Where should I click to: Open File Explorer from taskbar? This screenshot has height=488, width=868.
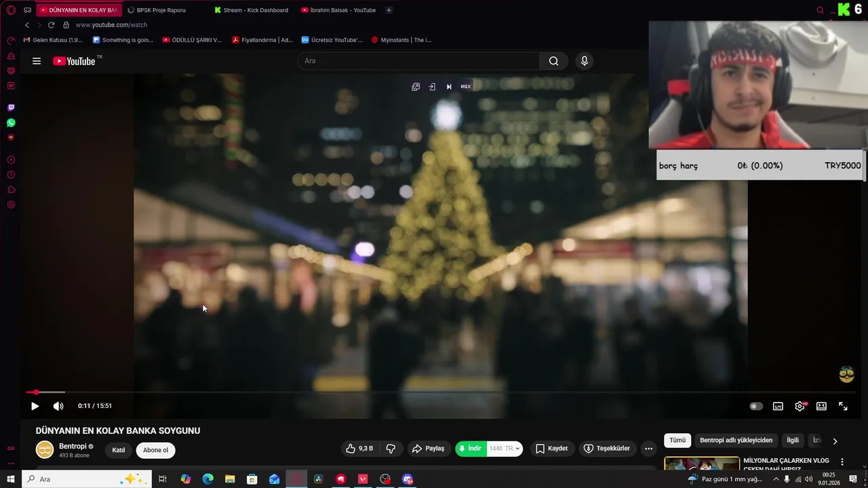click(230, 479)
